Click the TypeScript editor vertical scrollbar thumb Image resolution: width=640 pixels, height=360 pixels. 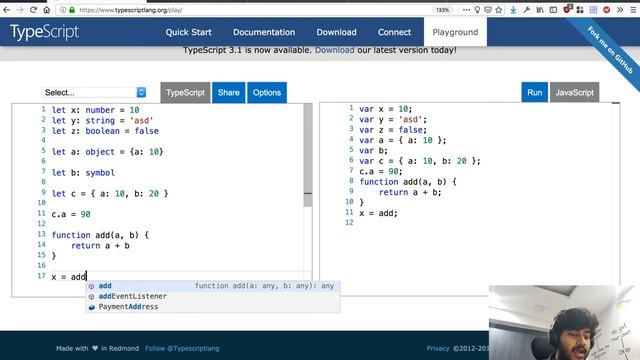308,155
